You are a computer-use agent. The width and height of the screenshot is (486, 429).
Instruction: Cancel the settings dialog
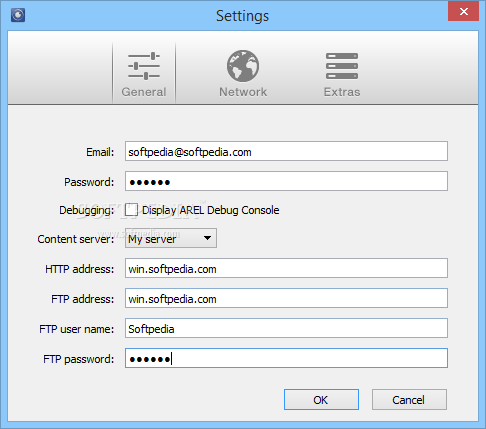[409, 399]
